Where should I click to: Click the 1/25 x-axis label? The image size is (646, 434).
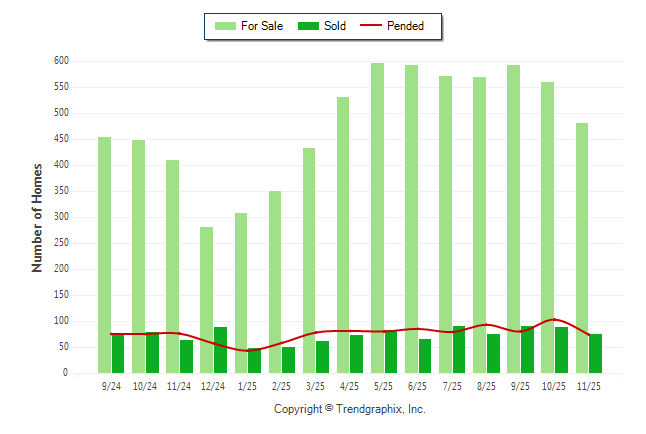[x=246, y=385]
